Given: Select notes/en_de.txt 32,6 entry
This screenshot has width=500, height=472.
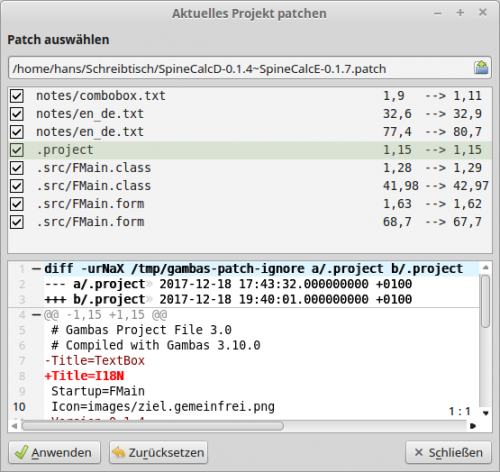Looking at the screenshot, I should pos(250,114).
